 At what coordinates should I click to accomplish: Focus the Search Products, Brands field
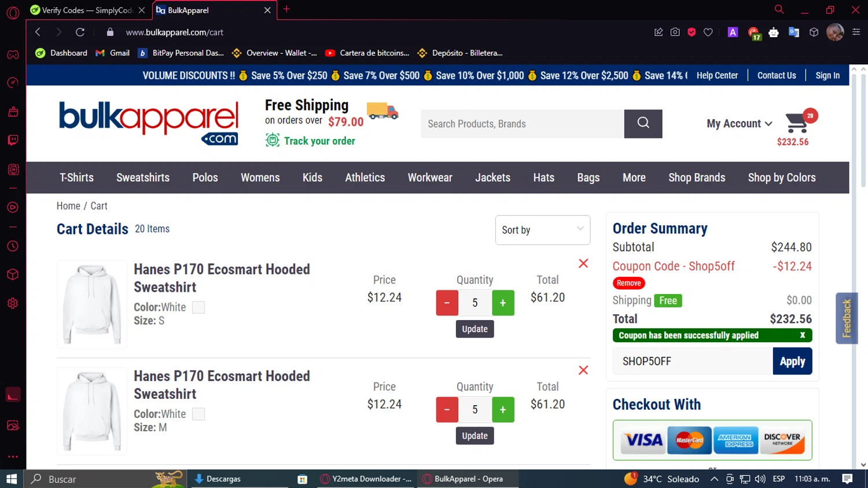pyautogui.click(x=522, y=124)
